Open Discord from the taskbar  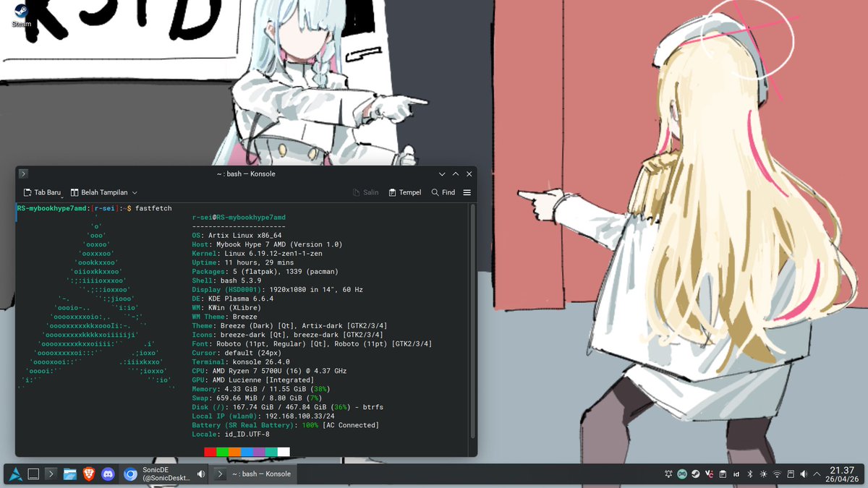pyautogui.click(x=108, y=474)
